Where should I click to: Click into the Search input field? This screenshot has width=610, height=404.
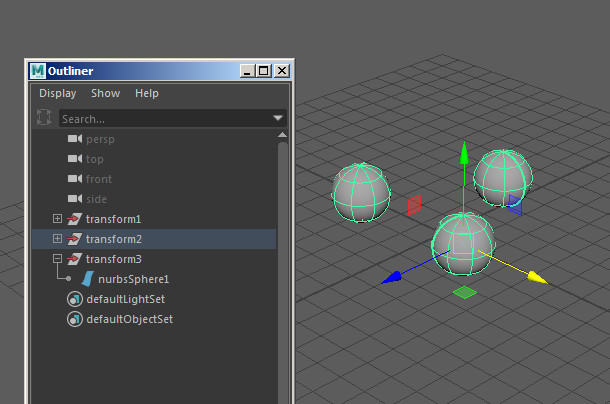click(x=173, y=118)
